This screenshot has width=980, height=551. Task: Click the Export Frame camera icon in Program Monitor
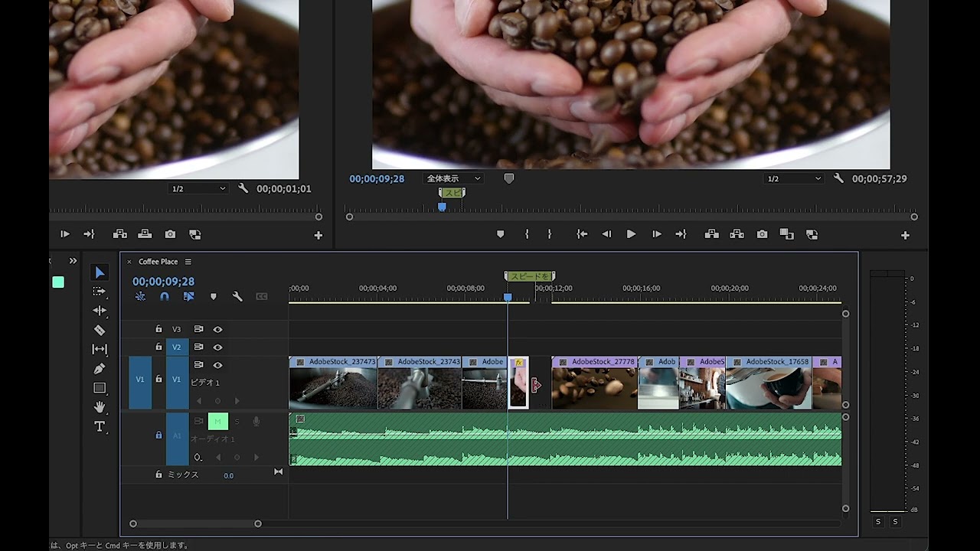coord(762,234)
